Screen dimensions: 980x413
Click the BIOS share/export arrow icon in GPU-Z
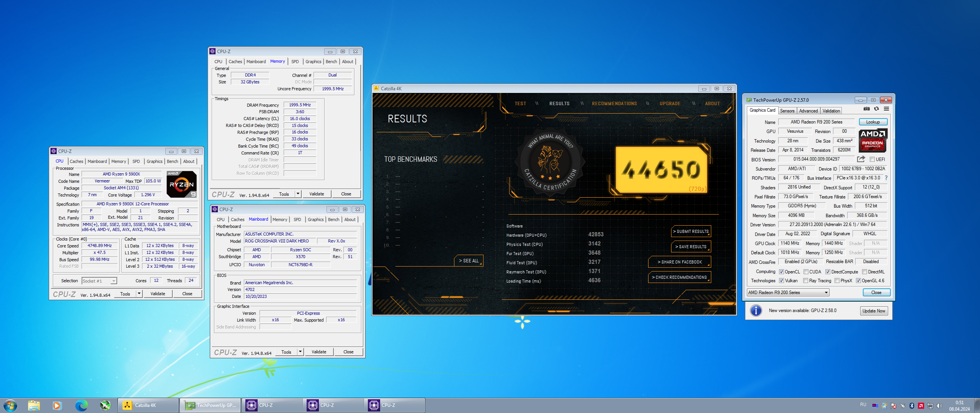861,159
